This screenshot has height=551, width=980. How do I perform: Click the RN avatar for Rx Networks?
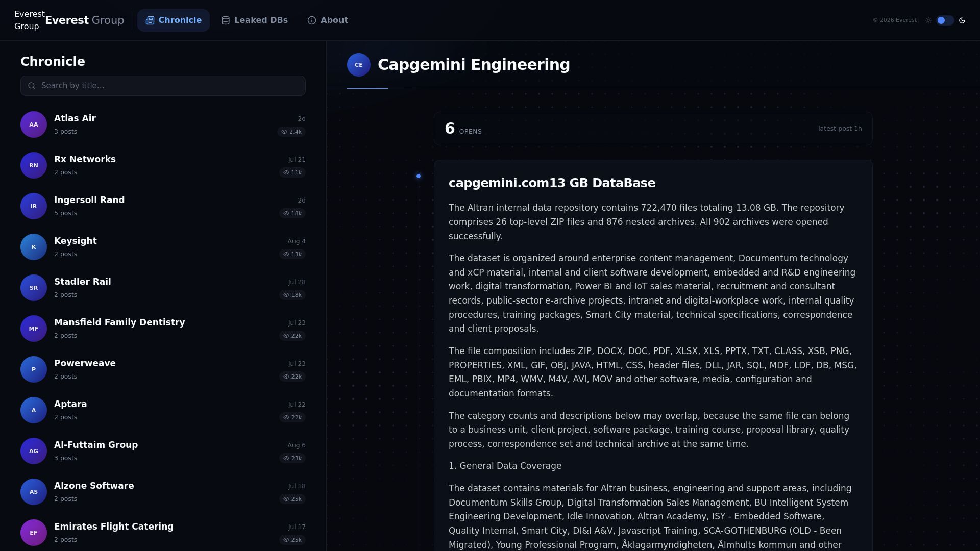tap(34, 165)
